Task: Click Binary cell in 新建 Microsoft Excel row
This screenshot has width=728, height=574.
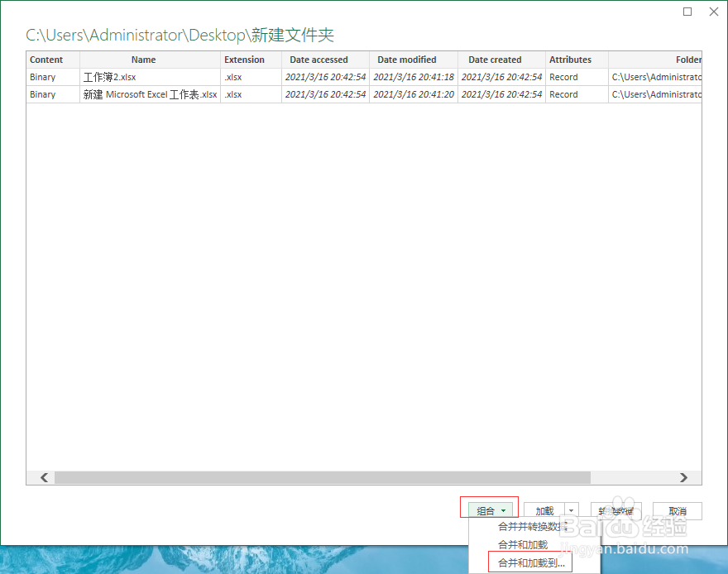Action: pos(53,94)
